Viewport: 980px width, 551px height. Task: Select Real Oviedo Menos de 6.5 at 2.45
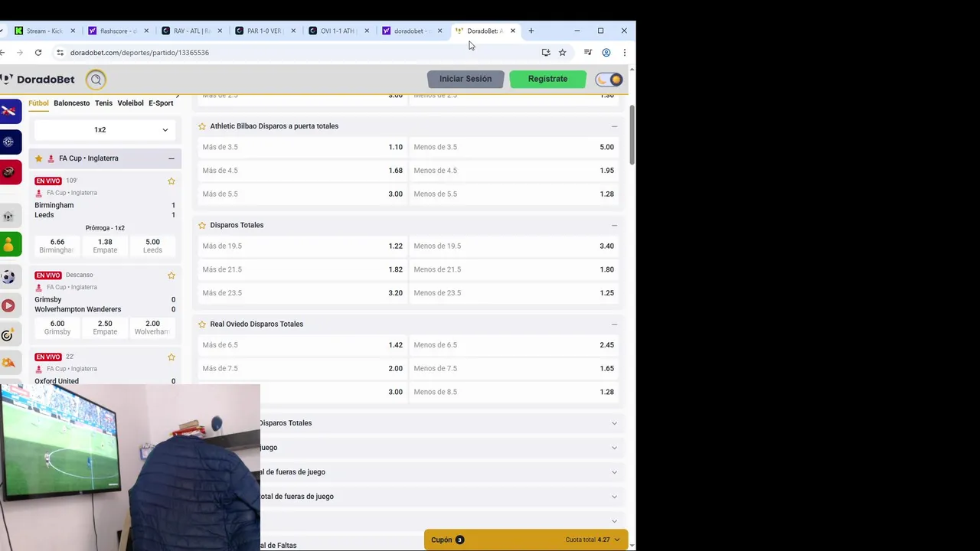point(514,345)
